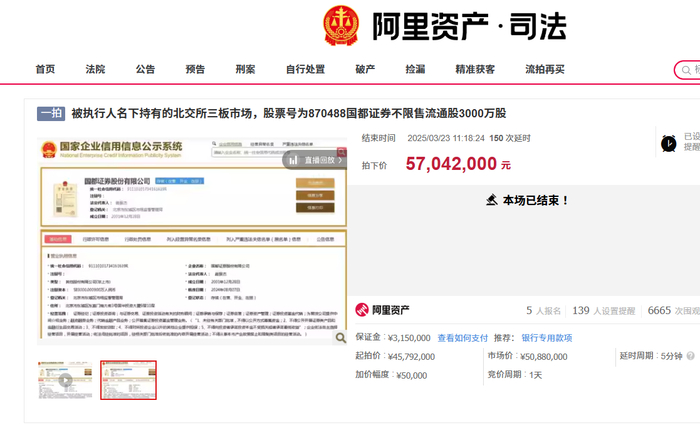Click the 本场已结束 gavel icon

pos(492,200)
